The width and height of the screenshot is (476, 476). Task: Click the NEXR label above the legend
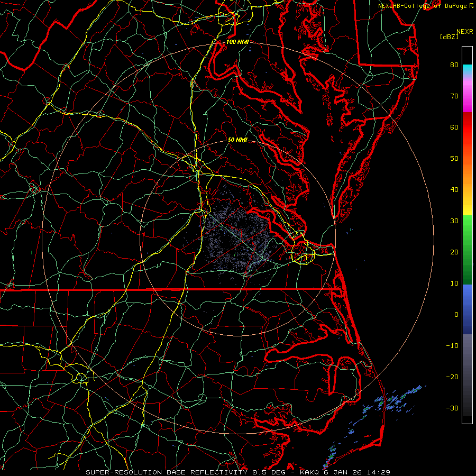click(464, 31)
